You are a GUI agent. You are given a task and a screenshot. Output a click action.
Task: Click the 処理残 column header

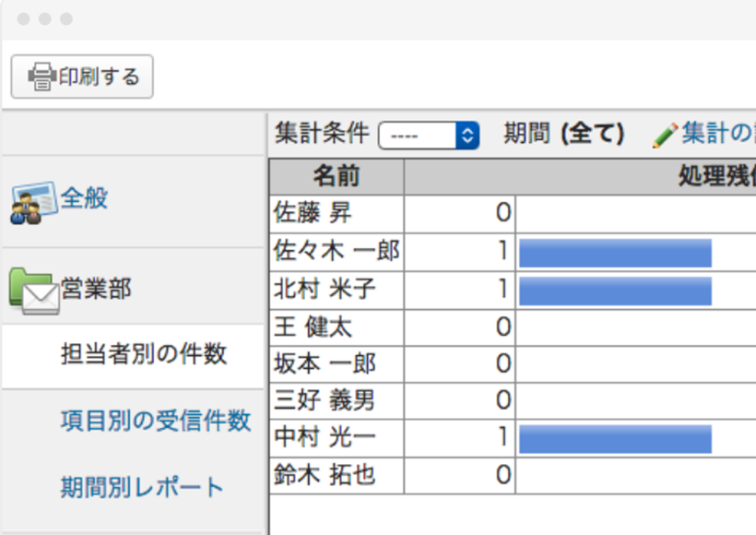[581, 176]
